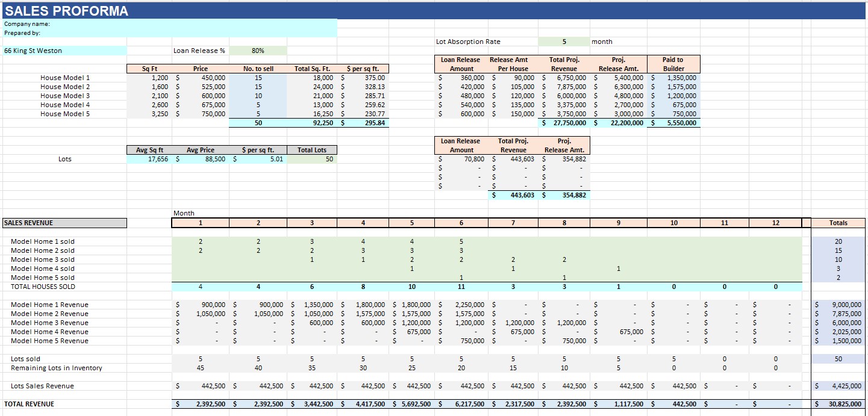Select the Lots Sales Revenue label

[43, 386]
